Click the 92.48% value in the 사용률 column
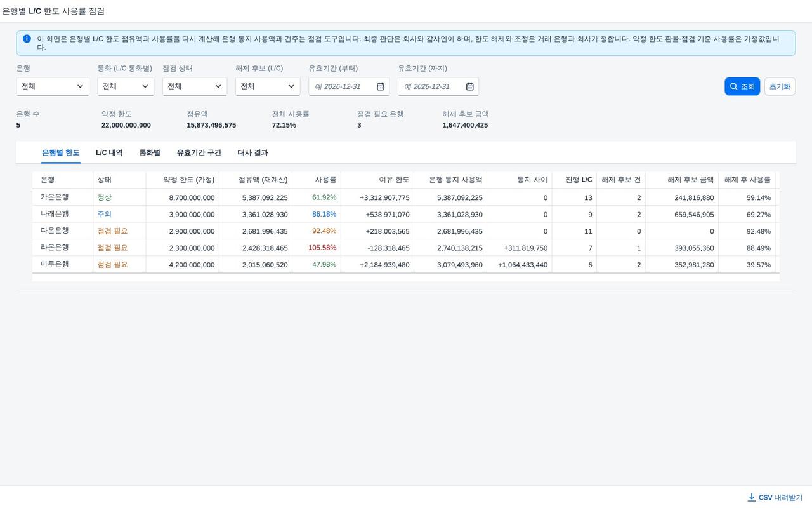812x508 pixels. [324, 231]
